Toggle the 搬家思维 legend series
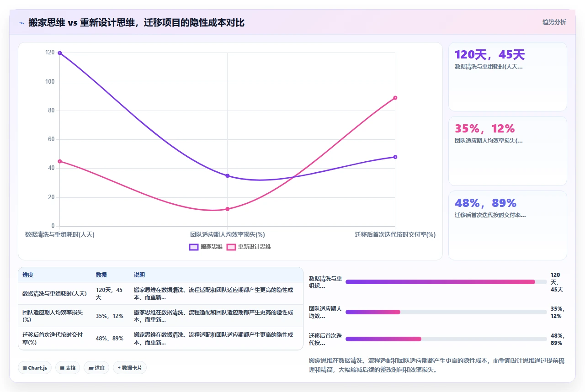This screenshot has height=392, width=585. (x=206, y=247)
